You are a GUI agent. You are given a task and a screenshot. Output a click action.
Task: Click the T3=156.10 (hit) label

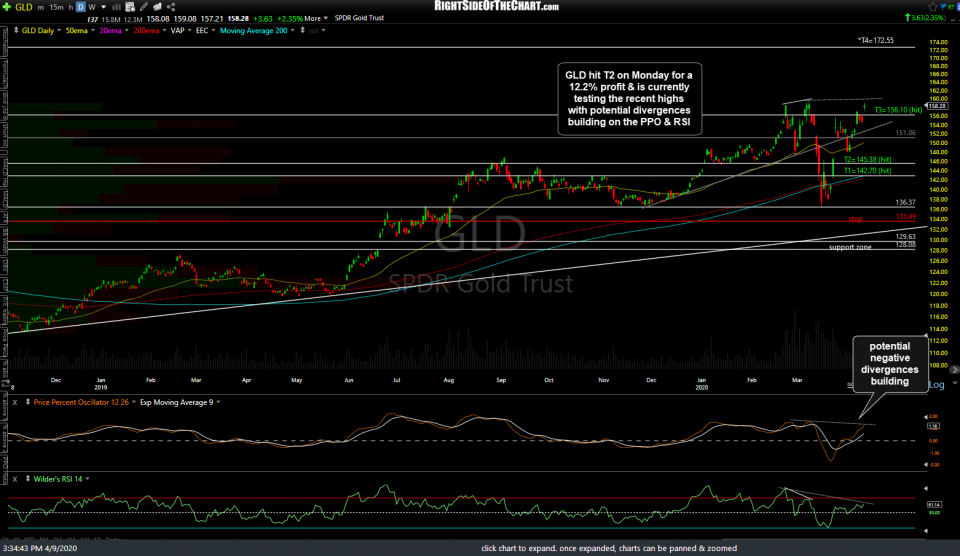pyautogui.click(x=898, y=110)
